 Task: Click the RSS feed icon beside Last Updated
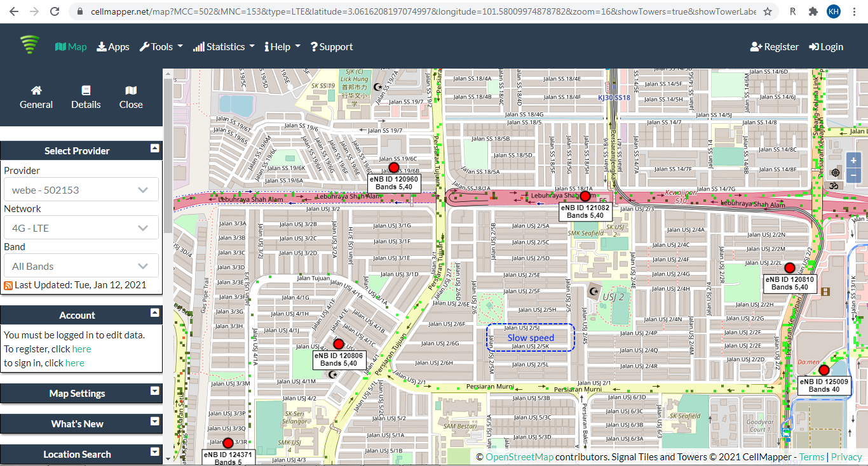point(8,286)
